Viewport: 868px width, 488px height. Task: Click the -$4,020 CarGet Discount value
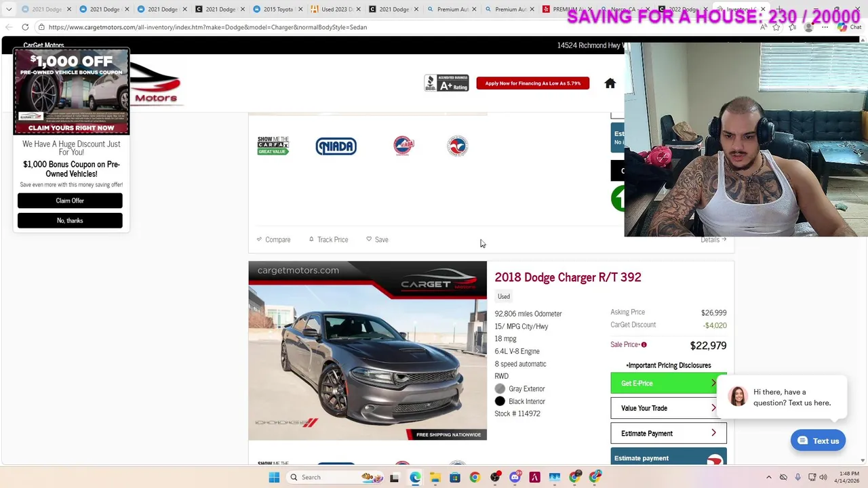click(x=715, y=325)
